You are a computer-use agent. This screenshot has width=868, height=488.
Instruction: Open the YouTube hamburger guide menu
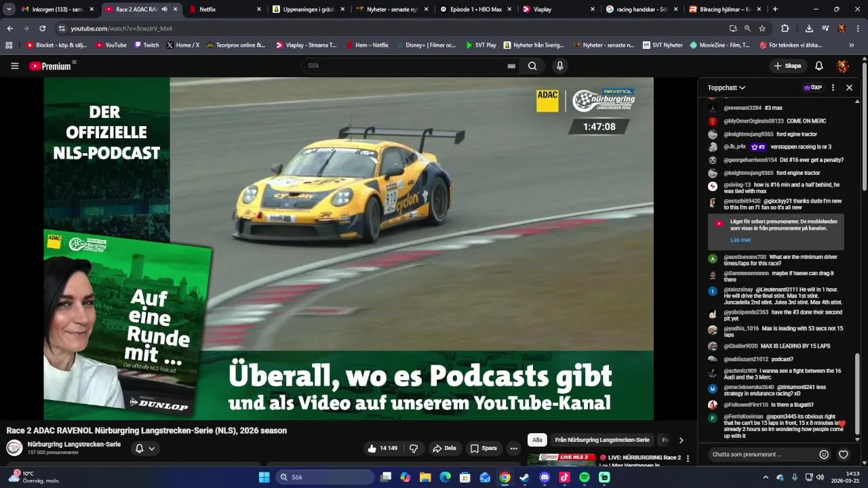click(x=14, y=66)
